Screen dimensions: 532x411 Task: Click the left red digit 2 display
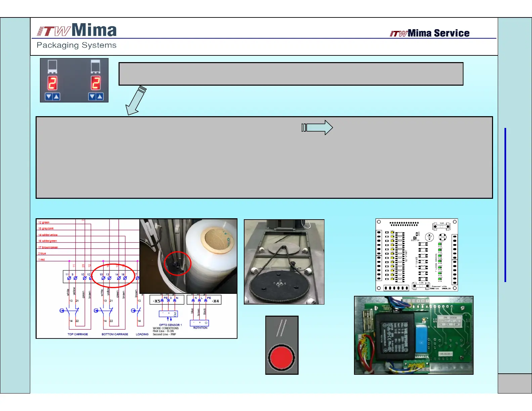[x=52, y=83]
